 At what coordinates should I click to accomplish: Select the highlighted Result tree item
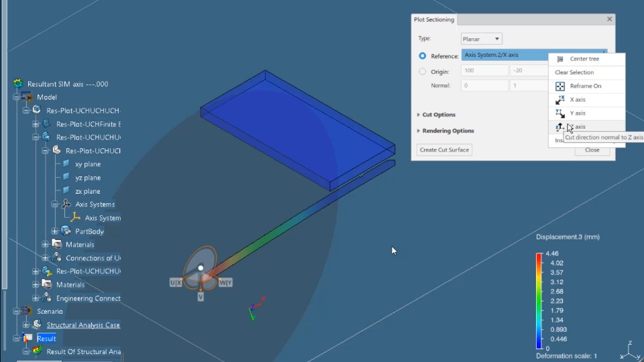pyautogui.click(x=46, y=338)
